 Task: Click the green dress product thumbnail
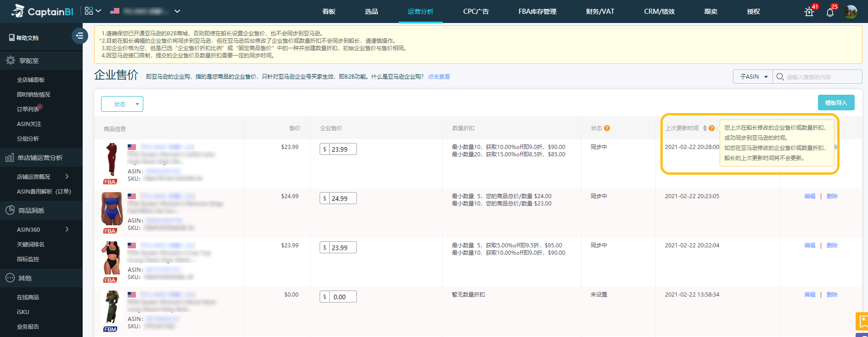[111, 307]
